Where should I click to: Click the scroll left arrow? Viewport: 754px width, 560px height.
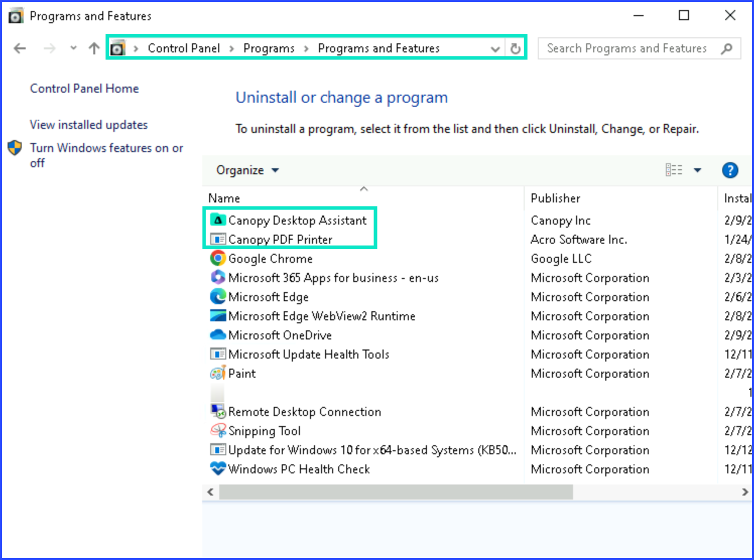point(211,492)
